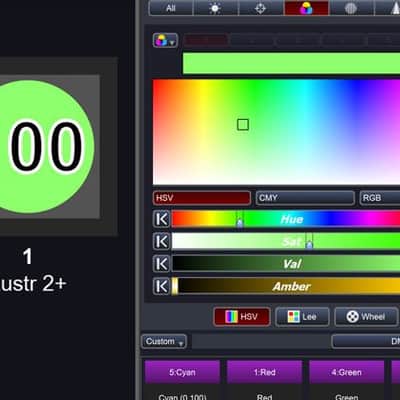Viewport: 400px width, 400px height.
Task: Click the fixture label ending in 'ustr 2+'
Action: click(33, 284)
